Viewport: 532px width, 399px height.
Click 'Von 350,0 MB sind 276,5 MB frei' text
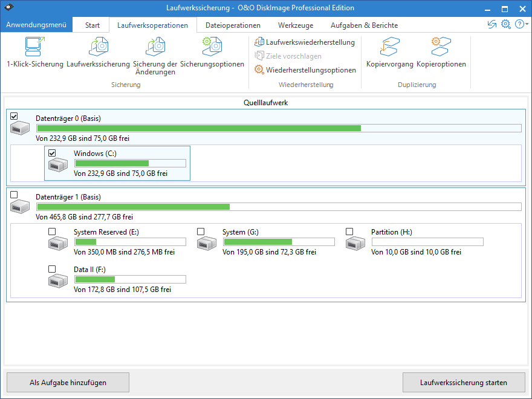(x=124, y=251)
